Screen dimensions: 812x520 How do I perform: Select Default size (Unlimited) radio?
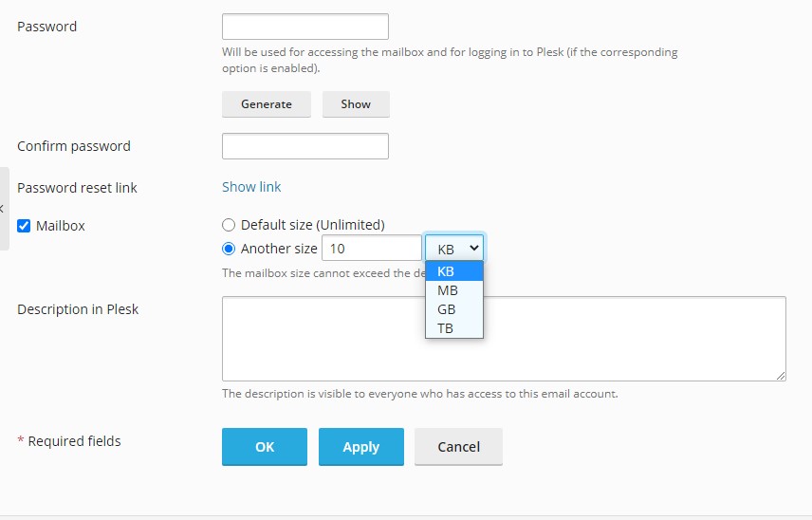(x=229, y=225)
